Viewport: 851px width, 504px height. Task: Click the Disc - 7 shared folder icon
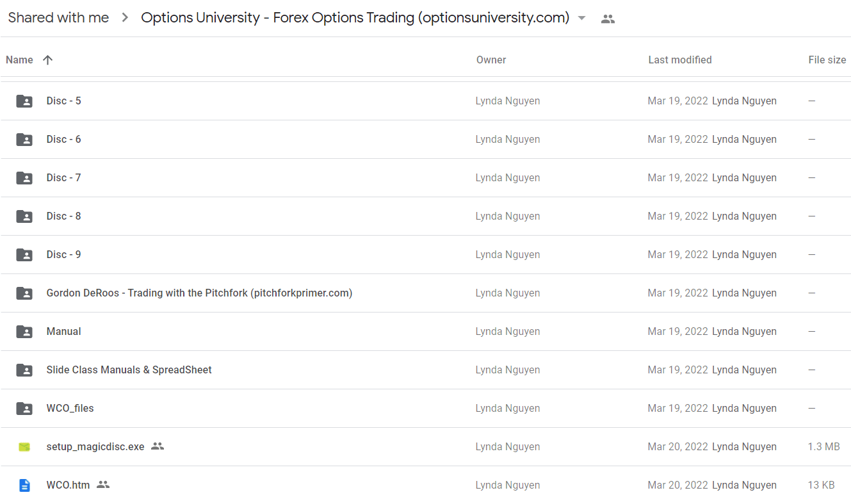pyautogui.click(x=24, y=177)
